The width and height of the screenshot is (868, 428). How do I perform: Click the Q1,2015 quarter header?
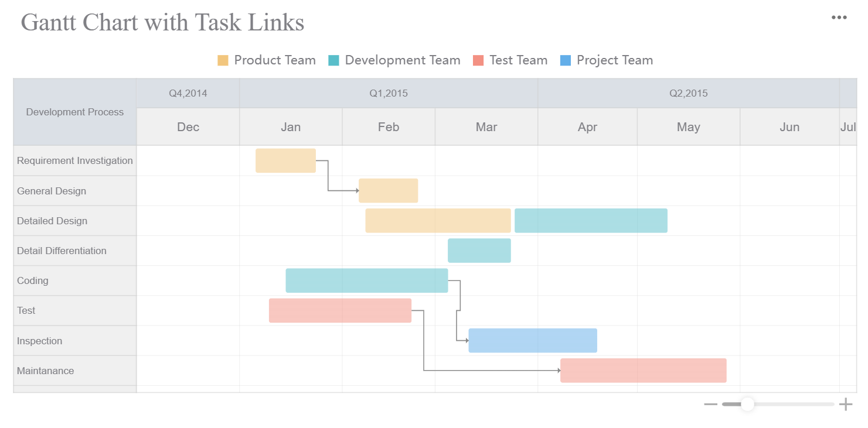tap(388, 93)
